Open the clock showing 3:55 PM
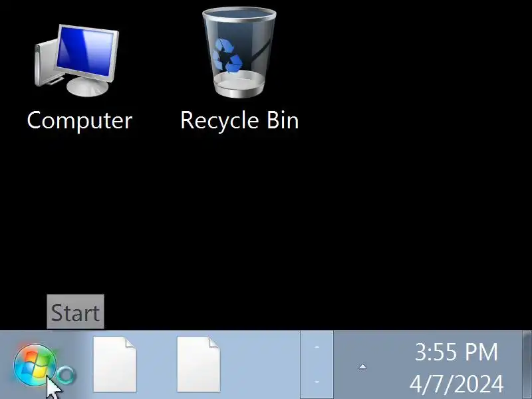532x399 pixels. (x=456, y=352)
